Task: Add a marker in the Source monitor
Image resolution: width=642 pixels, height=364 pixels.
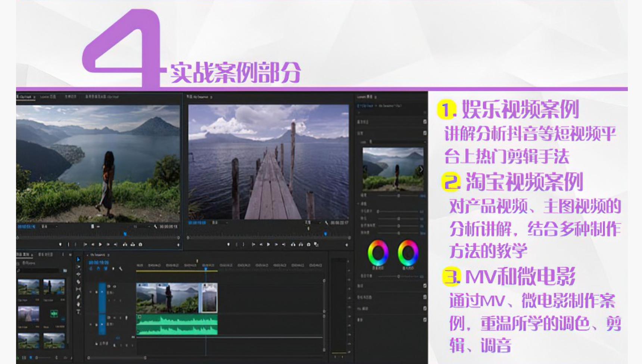Action: (60, 245)
